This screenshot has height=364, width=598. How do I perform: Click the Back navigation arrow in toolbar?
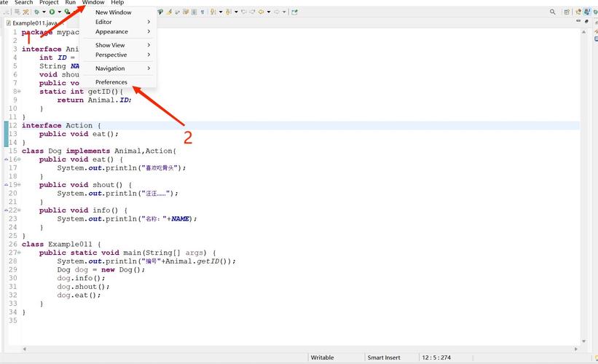click(x=261, y=12)
